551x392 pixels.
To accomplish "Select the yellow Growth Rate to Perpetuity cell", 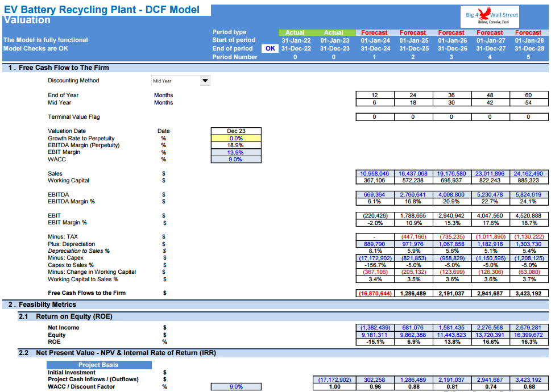I will point(235,138).
